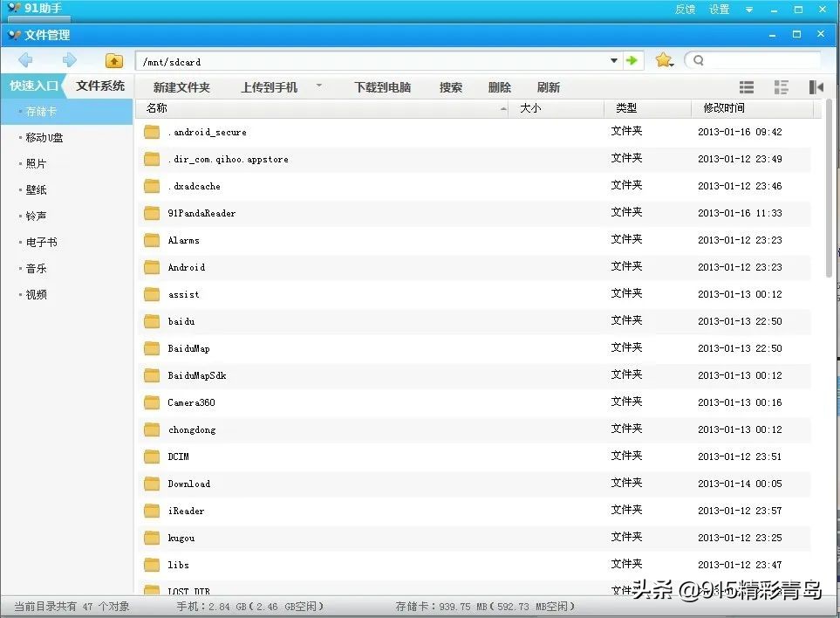Click folder icon of chongdong
This screenshot has height=618, width=840.
pos(152,429)
